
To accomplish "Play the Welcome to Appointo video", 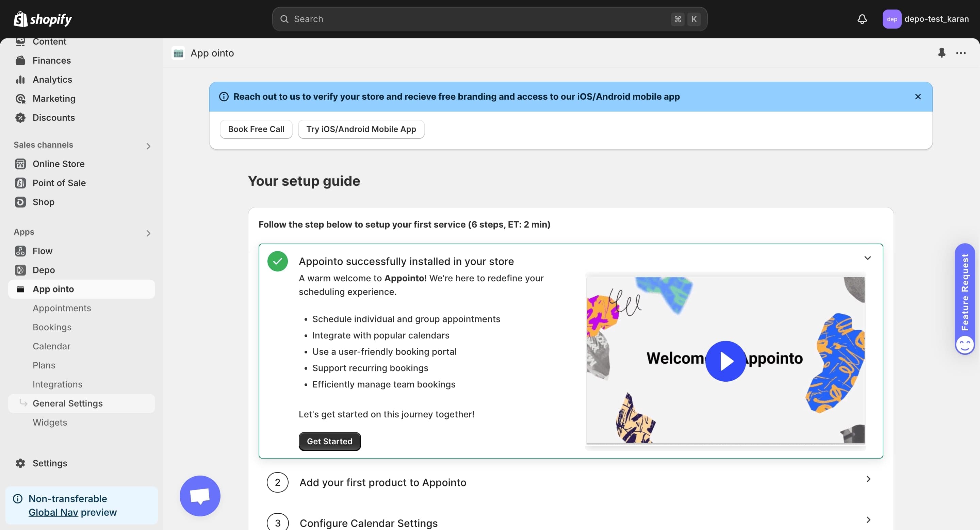I will point(725,361).
